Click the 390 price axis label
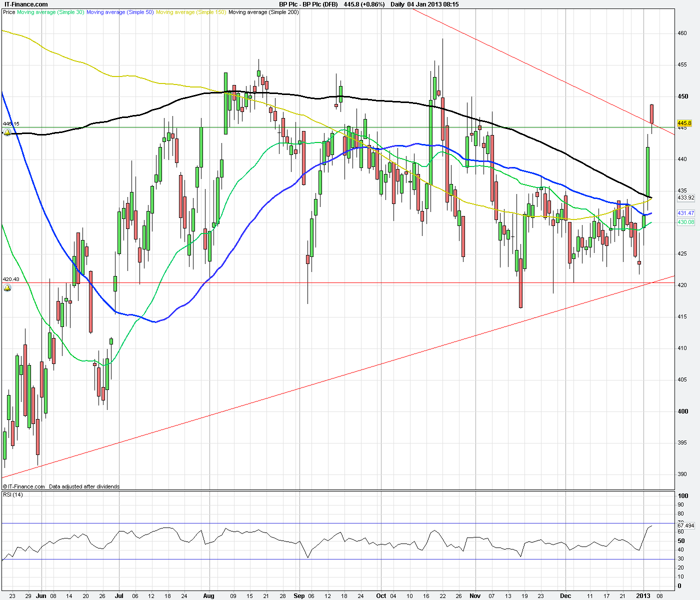 pos(682,474)
